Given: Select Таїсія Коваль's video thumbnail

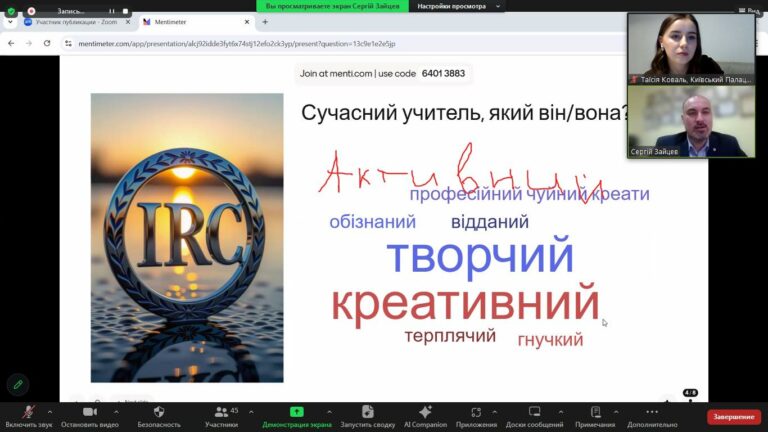Looking at the screenshot, I should (690, 48).
